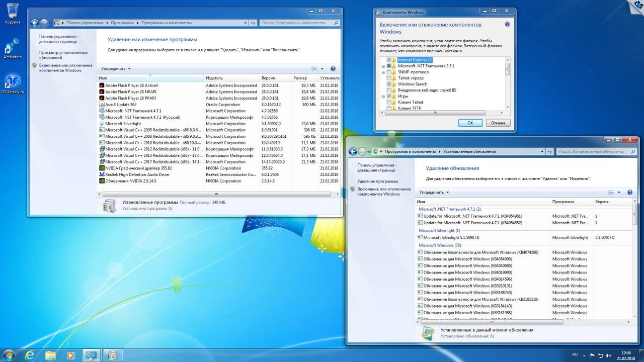
Task: Open the OVGorskiy.ru desktop shortcut
Action: pos(13,84)
